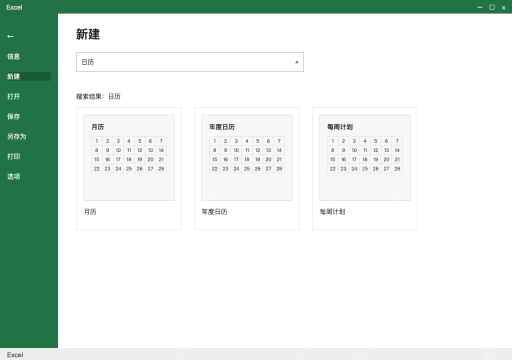Open the 月历 template thumbnail
The width and height of the screenshot is (512, 360).
[129, 158]
